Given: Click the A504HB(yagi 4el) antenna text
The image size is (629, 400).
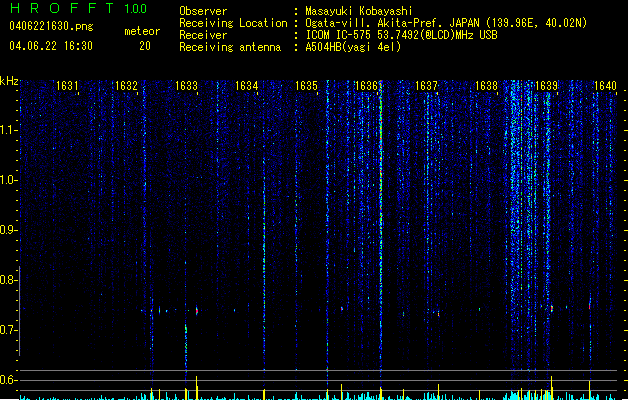Looking at the screenshot, I should coord(353,47).
